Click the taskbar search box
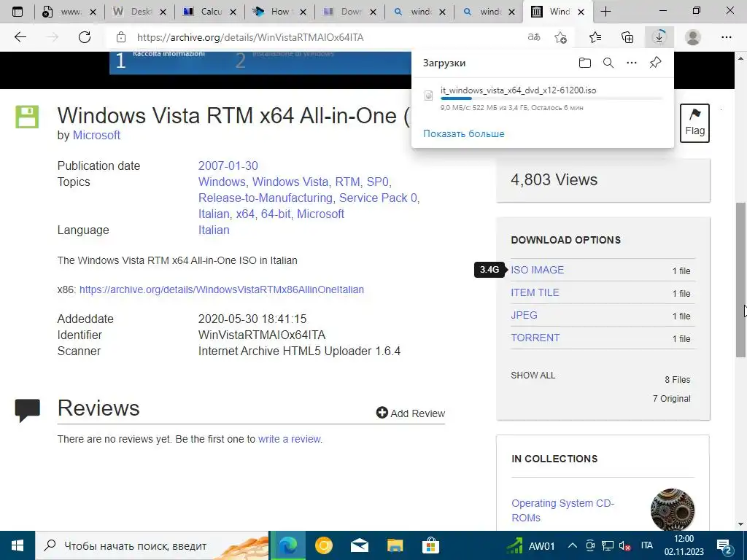 coord(152,545)
